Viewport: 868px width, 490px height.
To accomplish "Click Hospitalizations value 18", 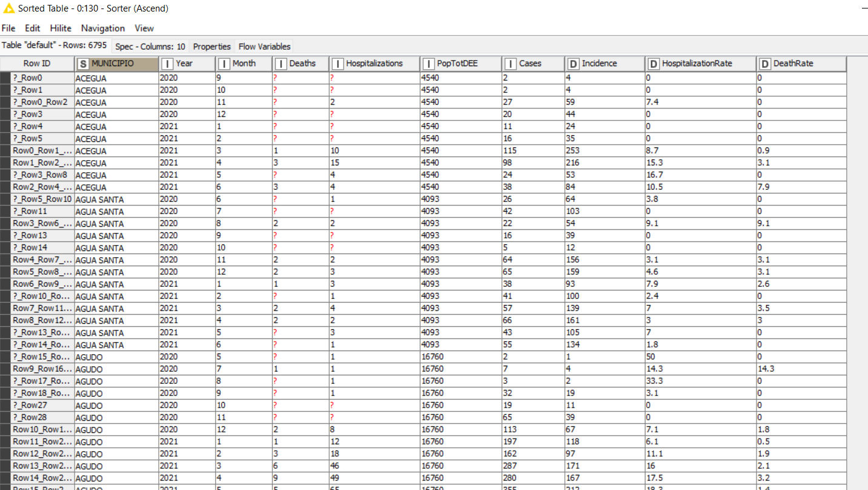I will pos(375,454).
